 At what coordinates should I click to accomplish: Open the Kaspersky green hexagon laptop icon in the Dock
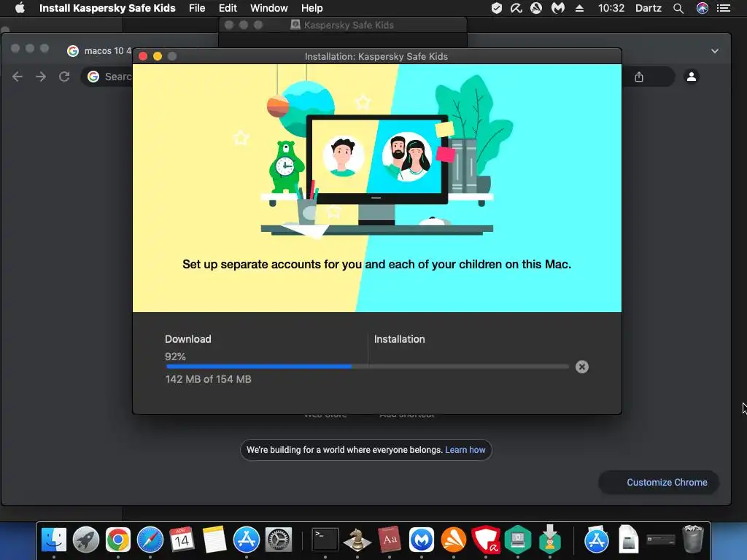point(518,540)
